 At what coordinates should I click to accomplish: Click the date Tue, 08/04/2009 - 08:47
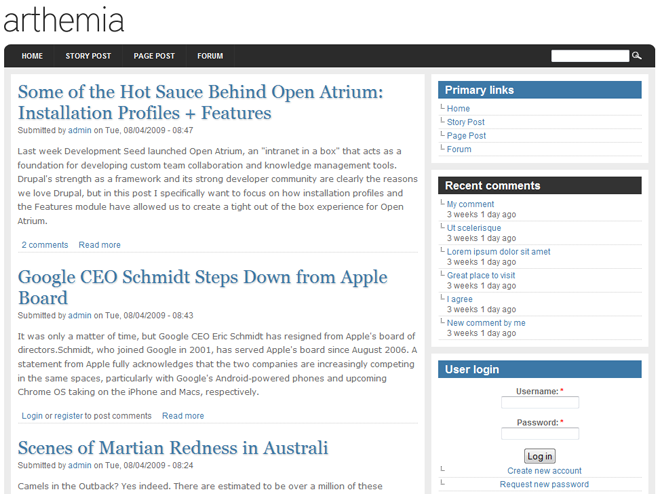(149, 130)
